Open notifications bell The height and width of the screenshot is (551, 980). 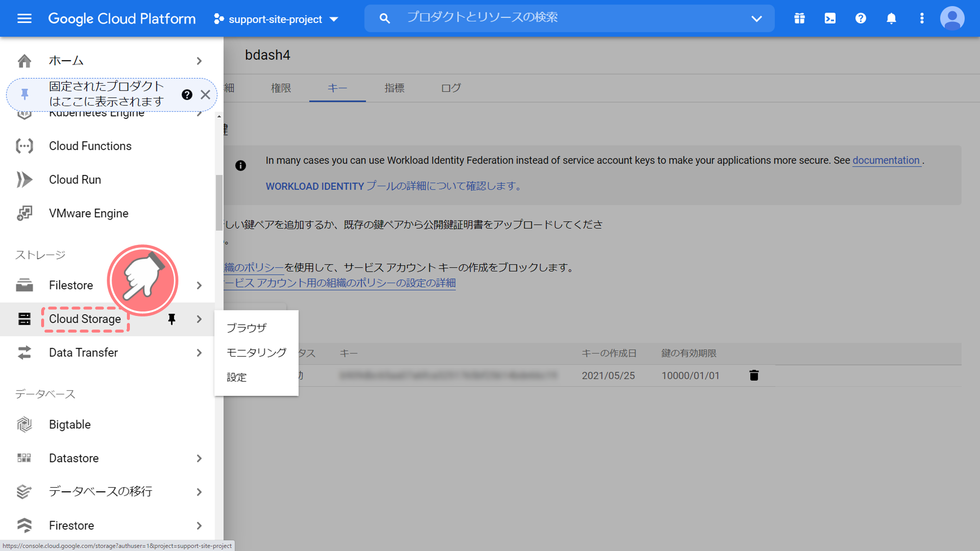point(891,19)
